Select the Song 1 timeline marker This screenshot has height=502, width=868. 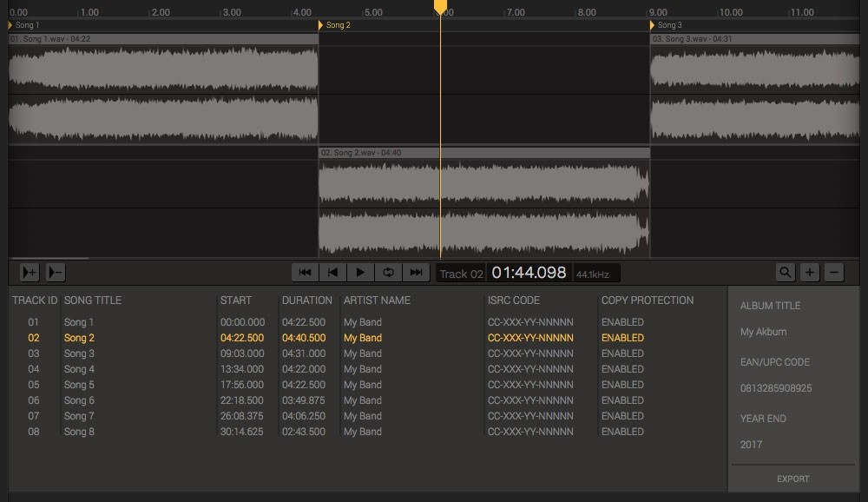(23, 25)
